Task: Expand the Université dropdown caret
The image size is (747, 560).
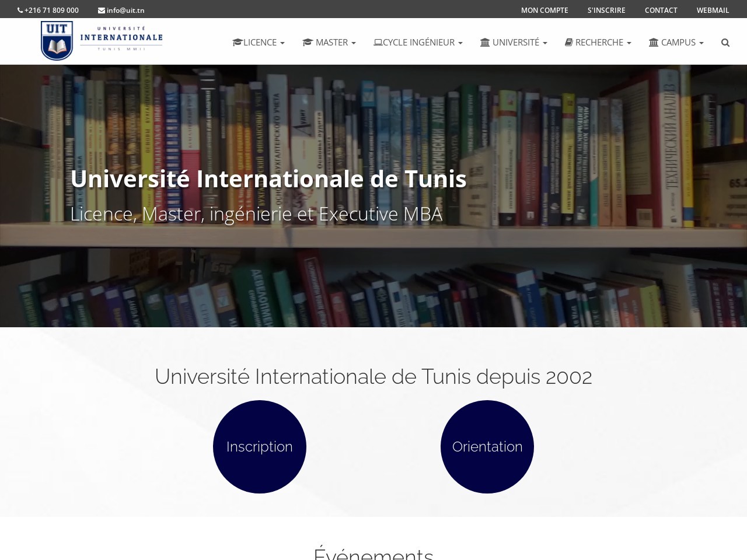Action: (x=545, y=43)
